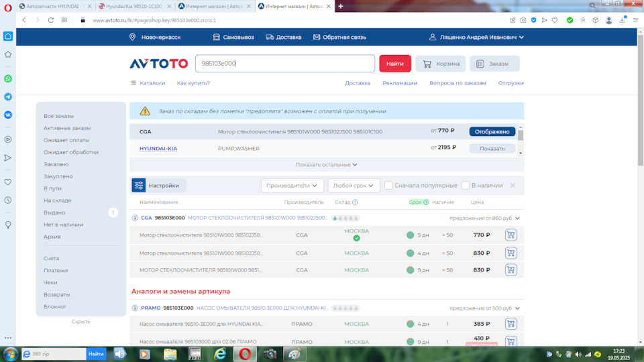This screenshot has height=362, width=644.
Task: Open Internet Explorer from taskbar
Action: [x=220, y=354]
